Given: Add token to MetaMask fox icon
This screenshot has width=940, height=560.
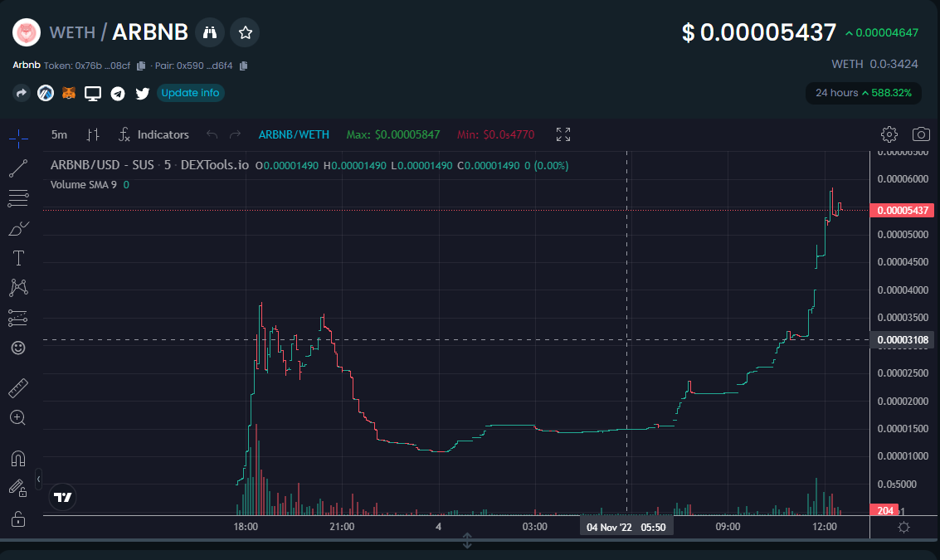Looking at the screenshot, I should click(69, 93).
